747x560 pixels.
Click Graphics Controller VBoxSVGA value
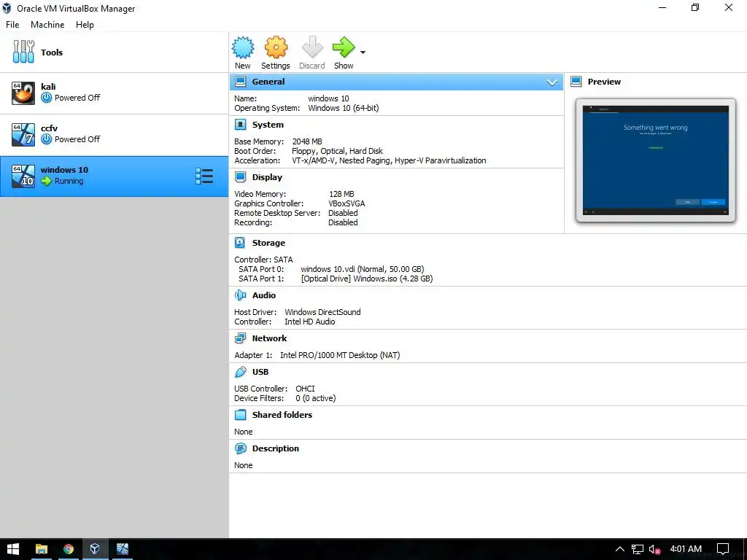(x=347, y=203)
